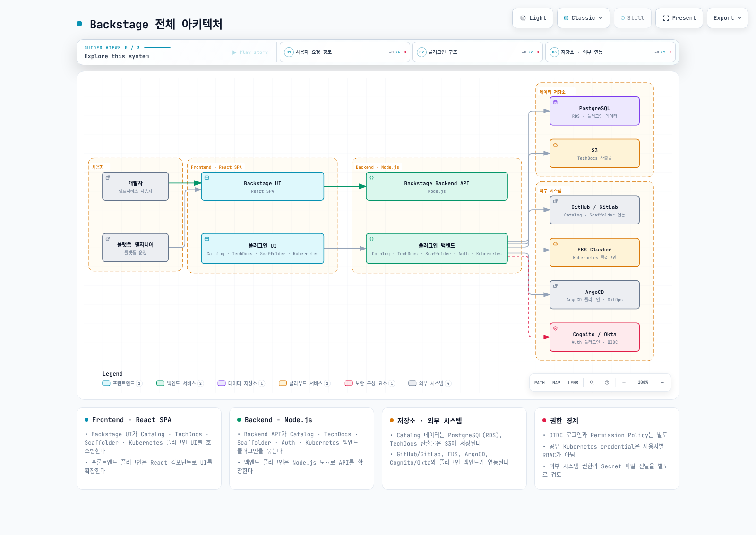756x535 pixels.
Task: Click the external icon on GitHub / GitLab node
Action: [556, 201]
